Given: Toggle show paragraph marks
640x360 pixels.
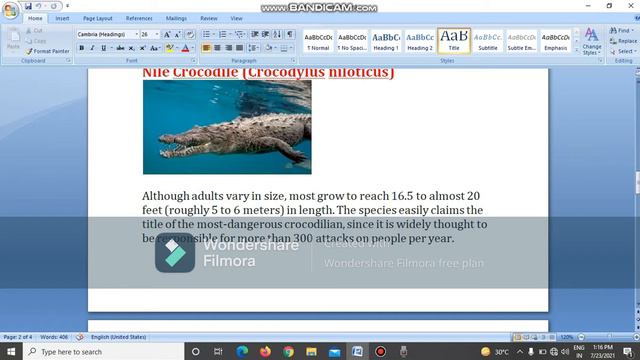Looking at the screenshot, I should pos(290,34).
